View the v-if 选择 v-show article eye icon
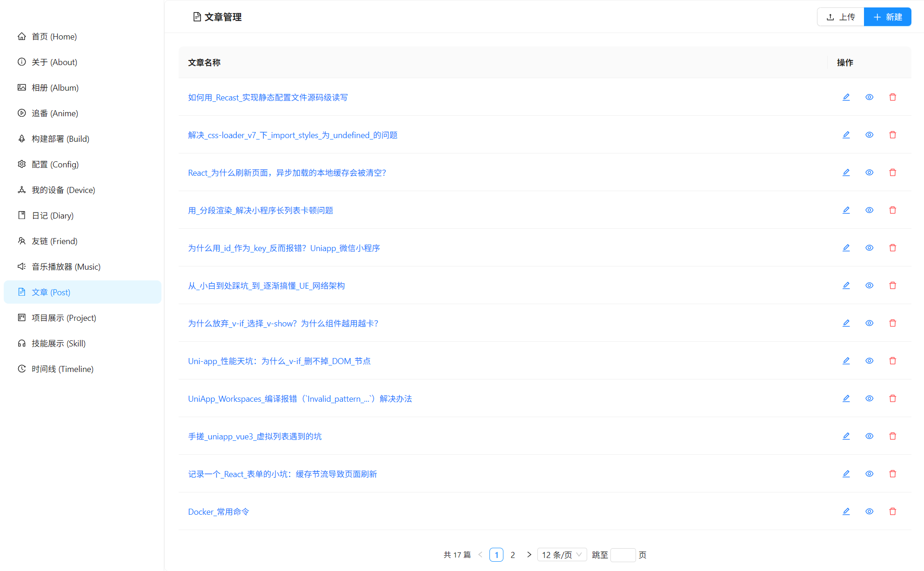 (x=869, y=323)
